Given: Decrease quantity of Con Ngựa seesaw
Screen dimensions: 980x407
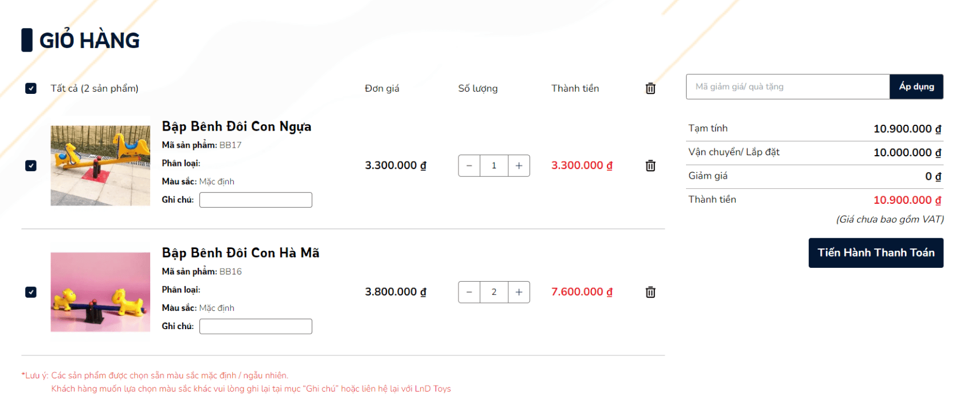Looking at the screenshot, I should 469,165.
